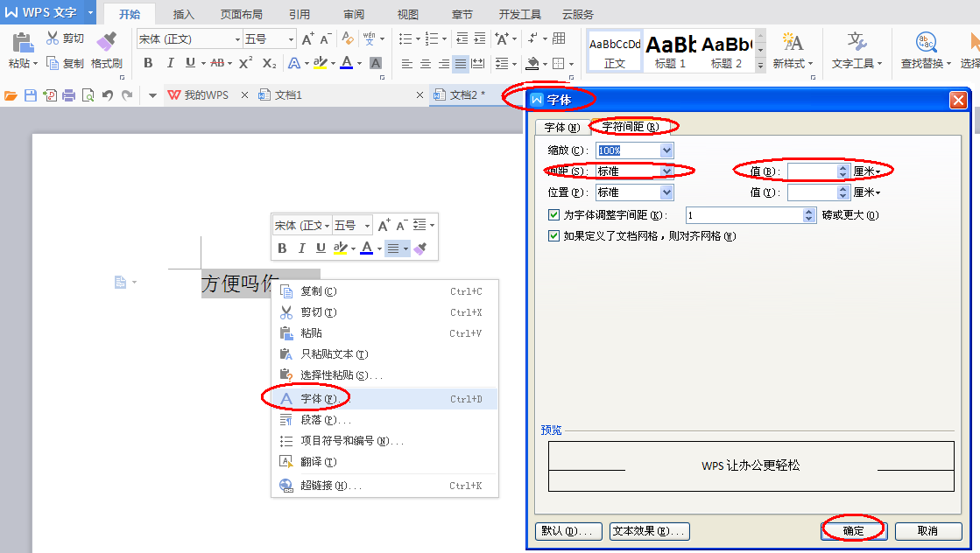980x553 pixels.
Task: Select the 正文 style in the gallery
Action: coord(615,51)
